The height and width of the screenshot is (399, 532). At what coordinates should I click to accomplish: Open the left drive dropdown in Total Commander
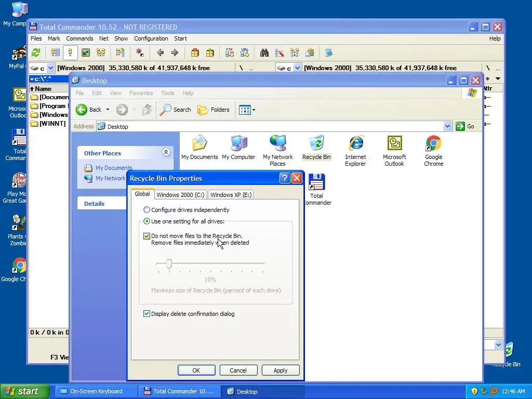tap(50, 68)
